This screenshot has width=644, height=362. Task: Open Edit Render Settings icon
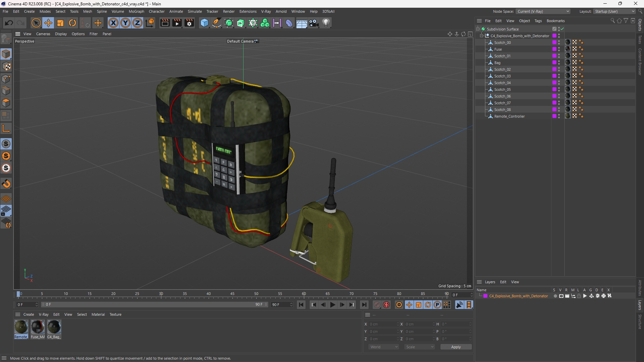(189, 23)
